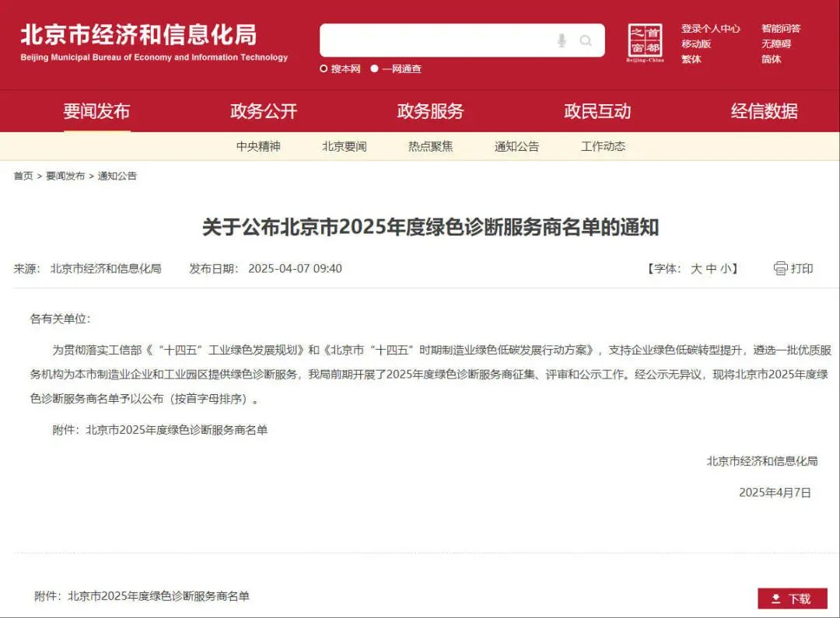Switch to 移动版 mobile version
Viewport: 840px width, 618px height.
(x=696, y=44)
